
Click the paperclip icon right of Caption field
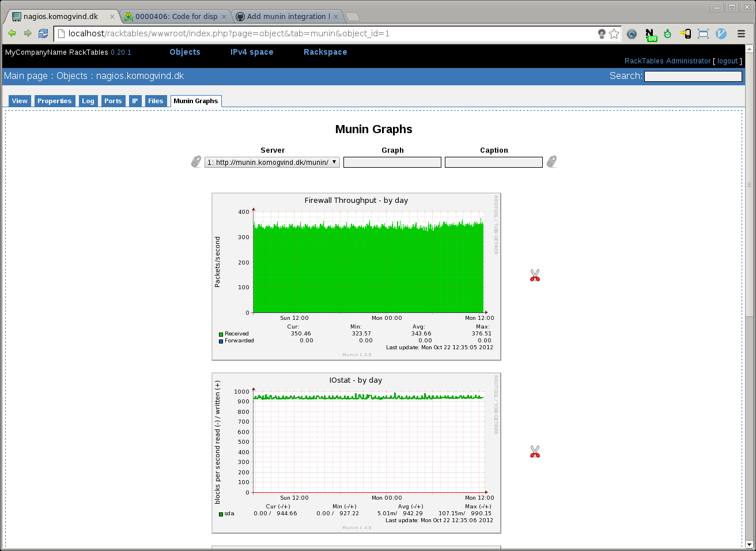551,162
